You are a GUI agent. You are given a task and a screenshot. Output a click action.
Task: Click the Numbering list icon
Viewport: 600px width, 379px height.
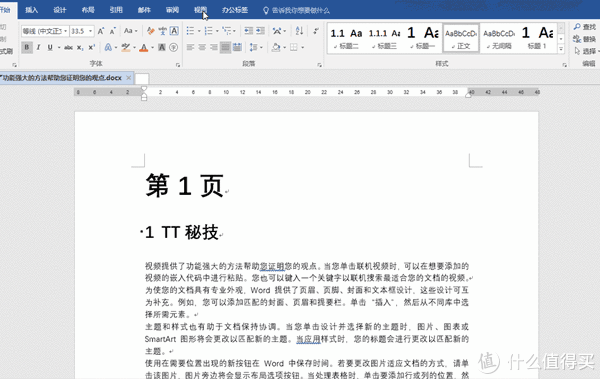point(209,31)
